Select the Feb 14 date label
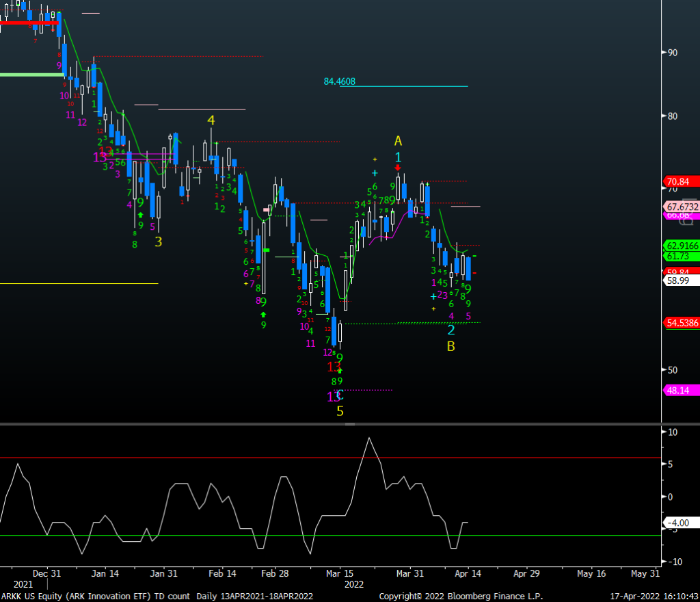 (222, 573)
